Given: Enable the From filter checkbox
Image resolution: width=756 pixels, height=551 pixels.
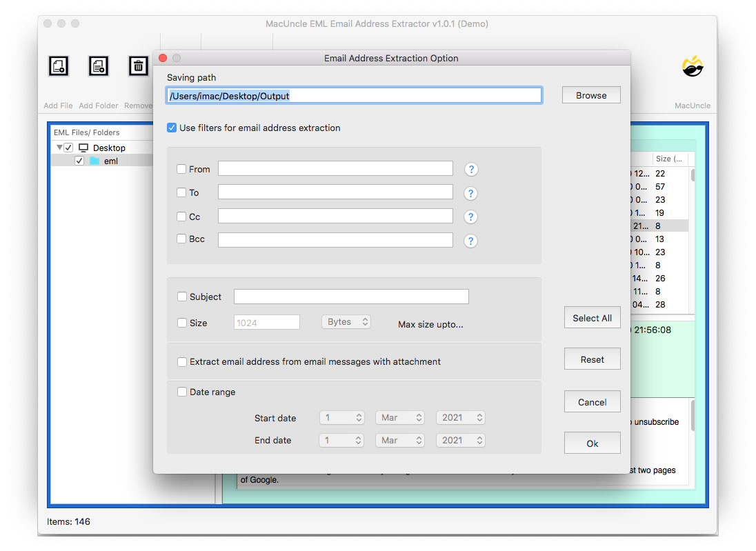Looking at the screenshot, I should pyautogui.click(x=181, y=169).
